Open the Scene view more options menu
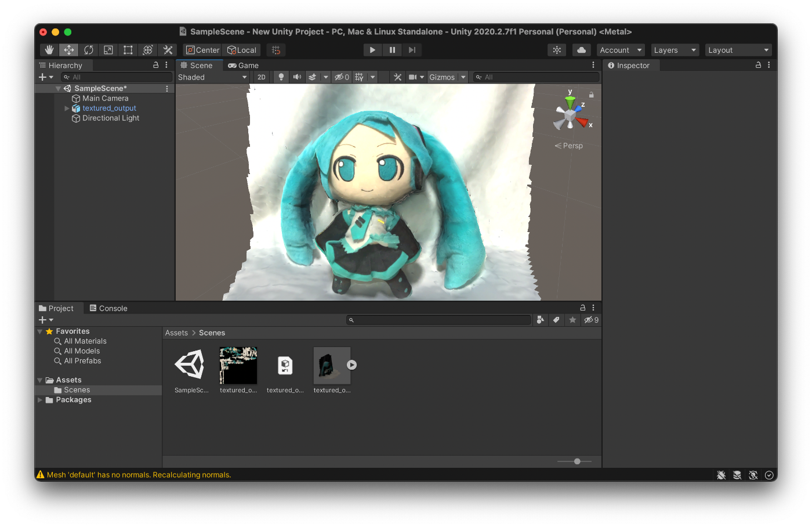 (593, 65)
